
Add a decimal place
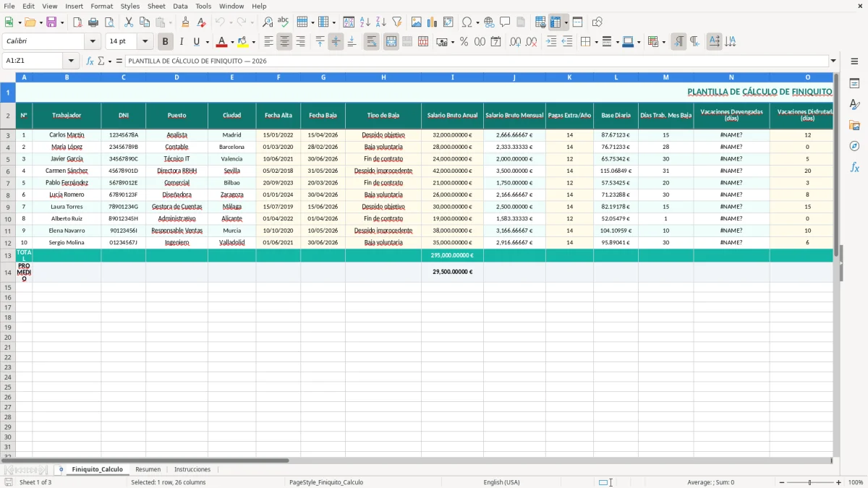516,42
